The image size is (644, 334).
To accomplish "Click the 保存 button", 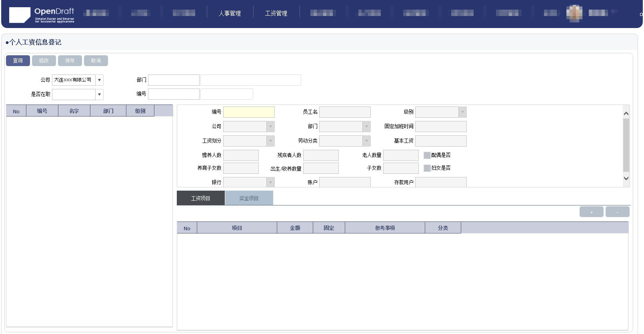I will click(70, 61).
